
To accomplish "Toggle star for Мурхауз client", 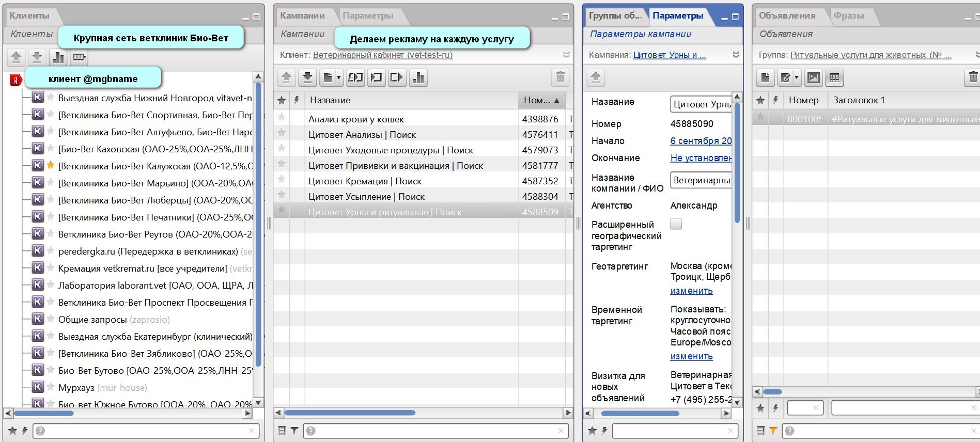I will coord(51,387).
